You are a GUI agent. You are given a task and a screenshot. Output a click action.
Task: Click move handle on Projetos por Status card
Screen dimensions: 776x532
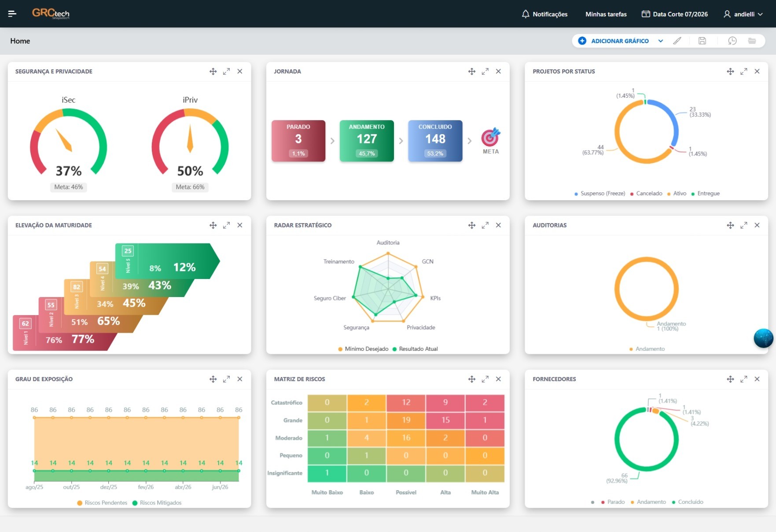730,71
